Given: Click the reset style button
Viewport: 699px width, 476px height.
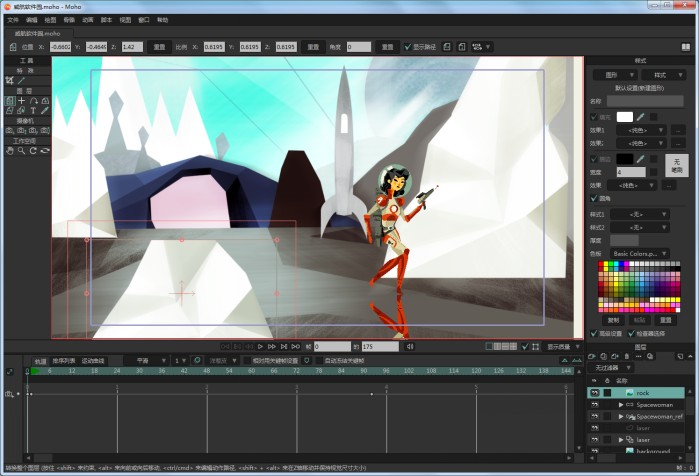Looking at the screenshot, I should [x=666, y=320].
